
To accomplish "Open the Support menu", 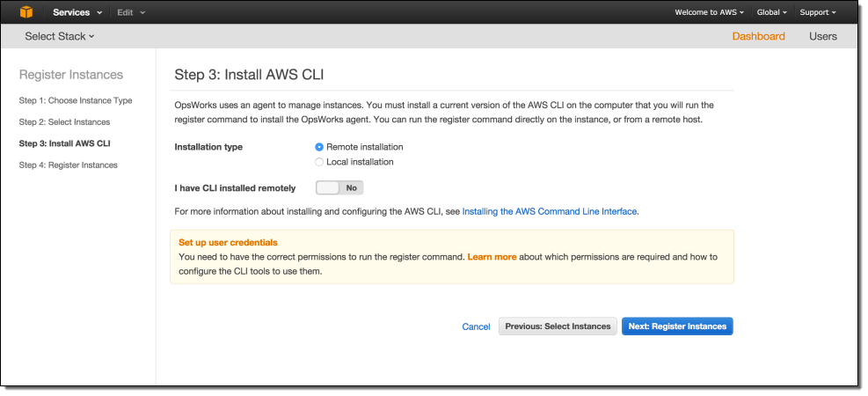I will point(818,12).
